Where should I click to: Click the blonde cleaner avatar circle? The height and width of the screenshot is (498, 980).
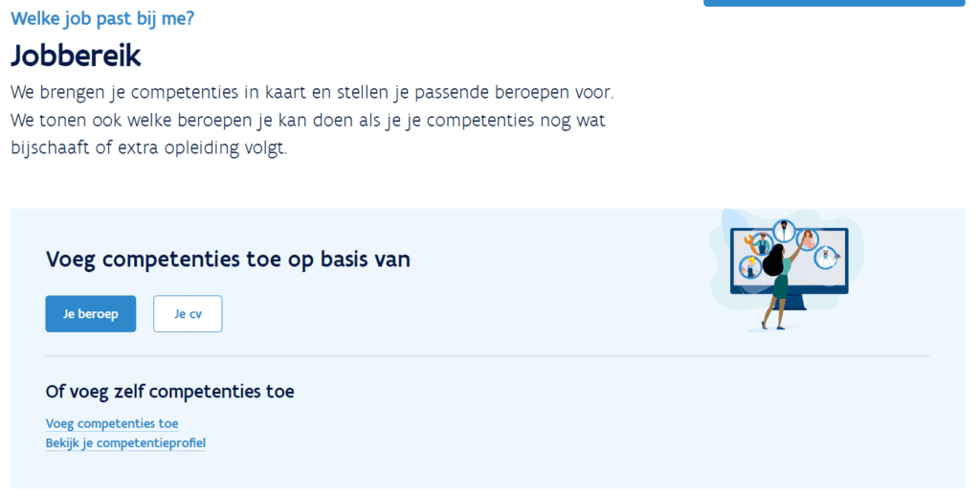click(x=750, y=268)
